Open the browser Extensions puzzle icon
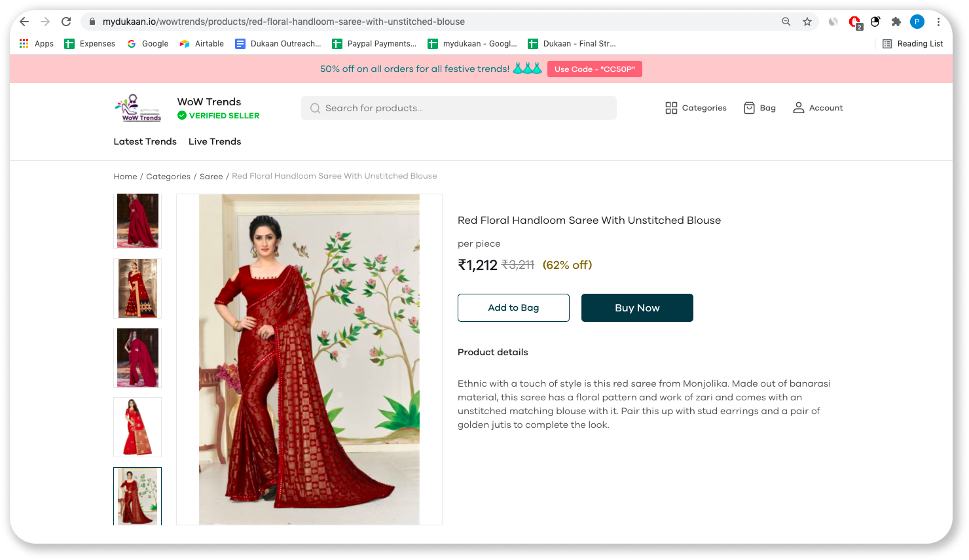969x560 pixels. pyautogui.click(x=896, y=22)
